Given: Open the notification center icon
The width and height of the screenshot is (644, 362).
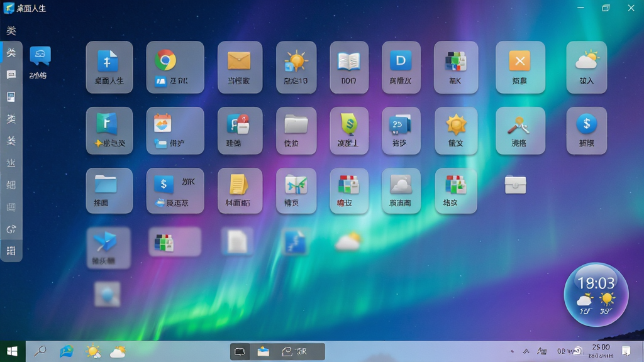Looking at the screenshot, I should tap(626, 351).
